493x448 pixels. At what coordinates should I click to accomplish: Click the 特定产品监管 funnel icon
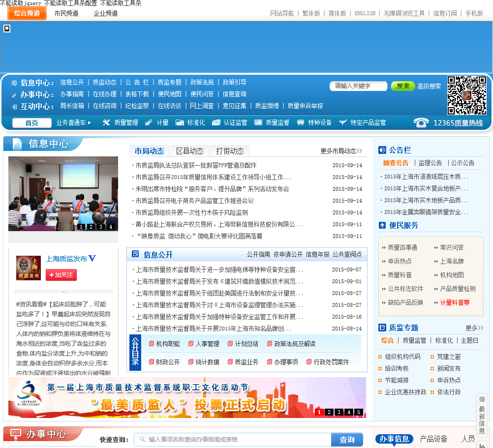point(343,122)
